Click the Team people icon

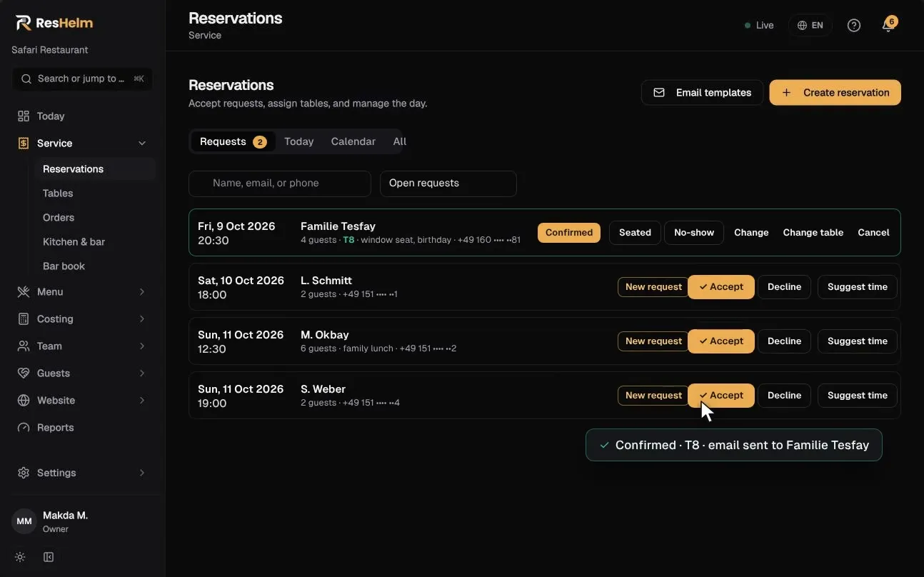point(24,346)
